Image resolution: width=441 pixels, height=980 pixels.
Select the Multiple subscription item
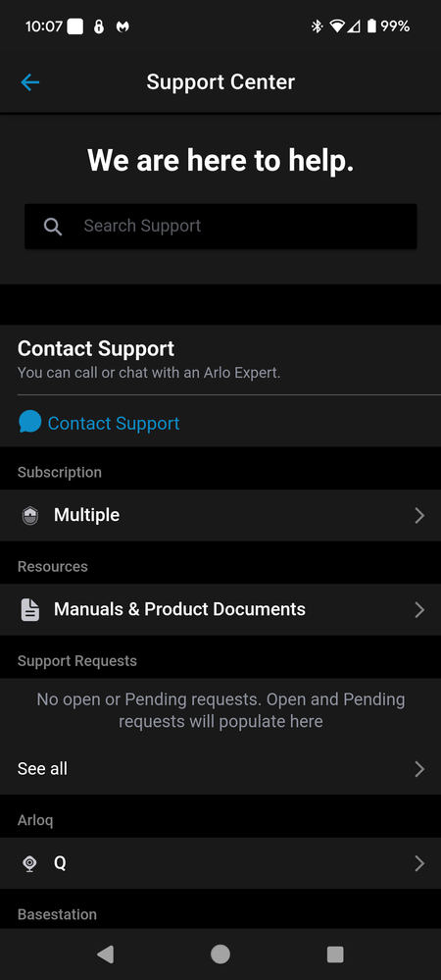220,516
